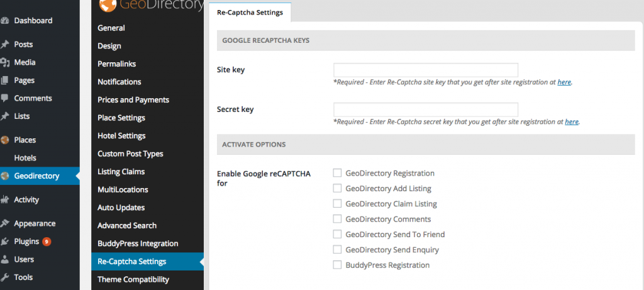Tick the BuddyPress Registration checkbox
This screenshot has width=644, height=290.
[x=337, y=265]
